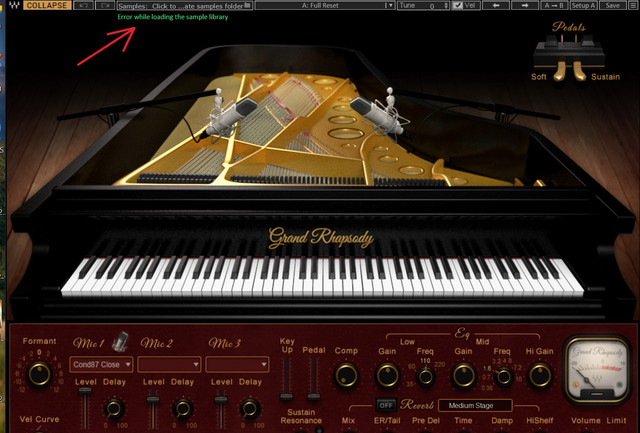This screenshot has width=640, height=433.
Task: Click the left microphone over the piano
Action: [231, 116]
